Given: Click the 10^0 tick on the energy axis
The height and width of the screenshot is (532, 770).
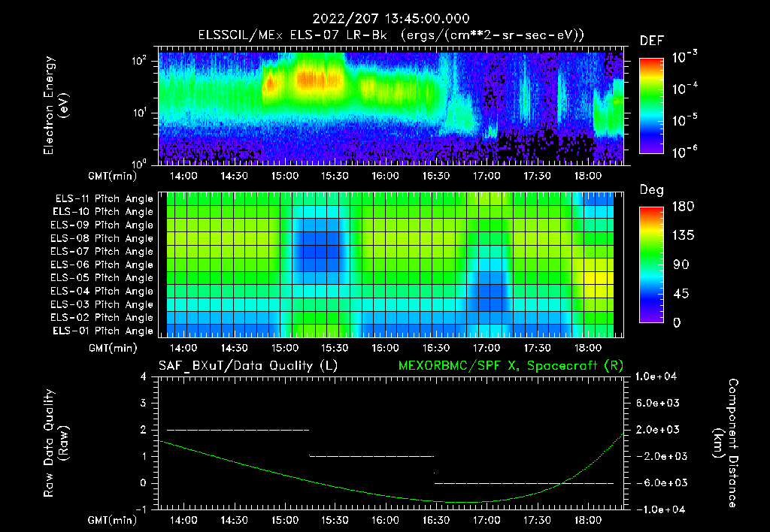Looking at the screenshot, I should point(139,164).
